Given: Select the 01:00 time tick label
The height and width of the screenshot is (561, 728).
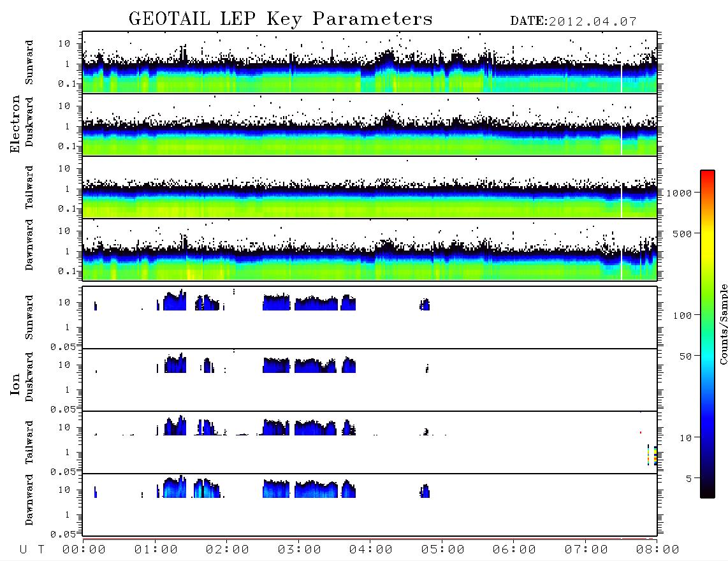Looking at the screenshot, I should point(156,550).
